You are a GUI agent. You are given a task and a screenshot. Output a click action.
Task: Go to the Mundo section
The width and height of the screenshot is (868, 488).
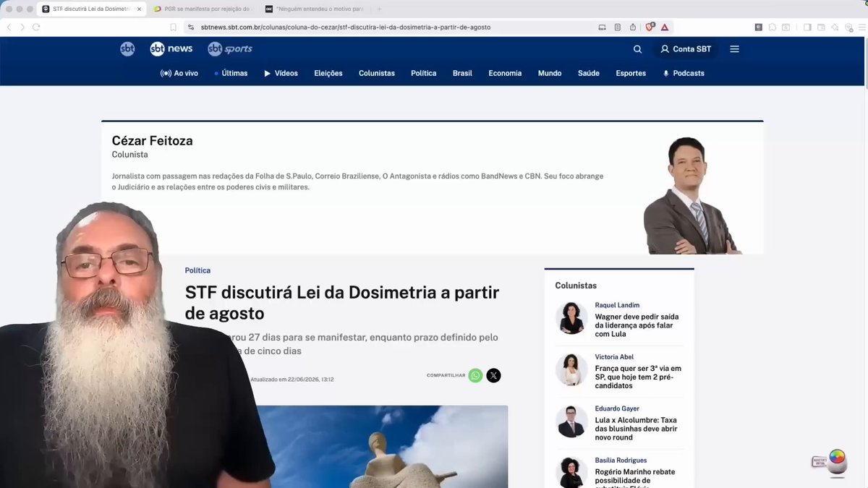coord(550,73)
